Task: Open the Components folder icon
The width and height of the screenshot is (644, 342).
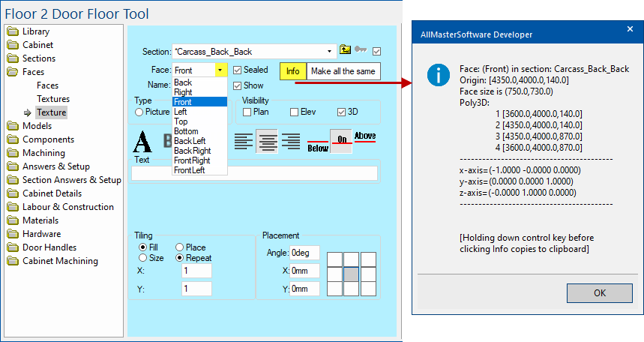Action: (13, 139)
